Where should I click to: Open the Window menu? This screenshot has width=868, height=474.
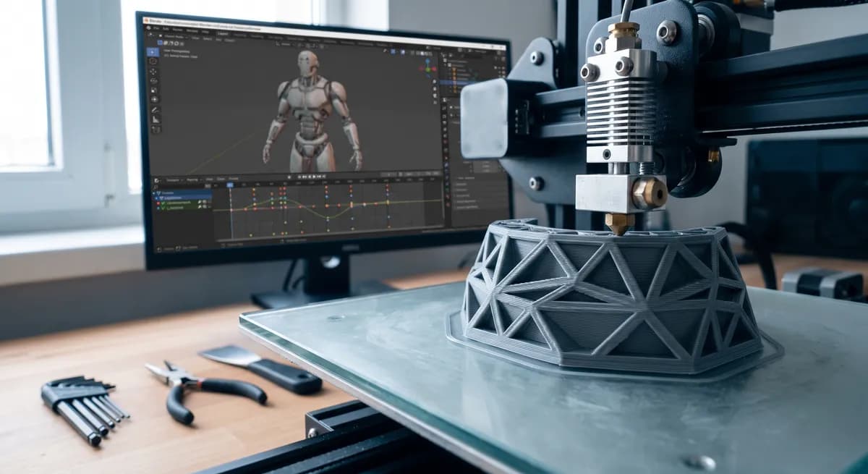point(192,31)
